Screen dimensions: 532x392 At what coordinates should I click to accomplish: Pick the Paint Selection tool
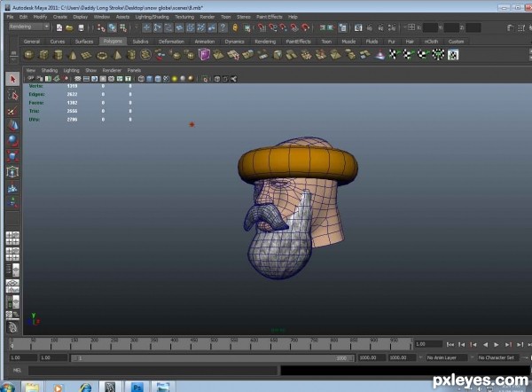pos(12,111)
